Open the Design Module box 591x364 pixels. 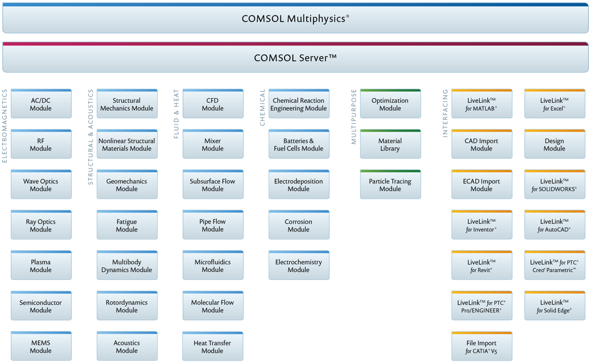[555, 144]
